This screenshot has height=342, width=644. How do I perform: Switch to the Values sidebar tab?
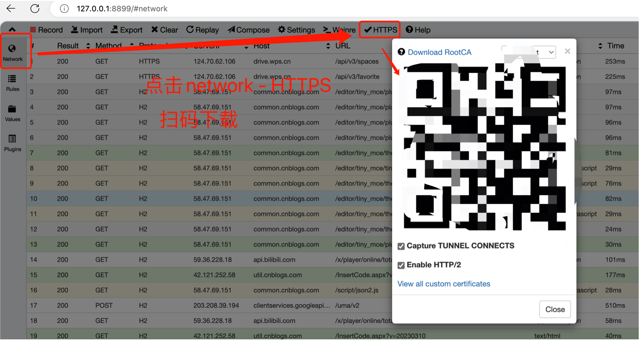(x=12, y=113)
